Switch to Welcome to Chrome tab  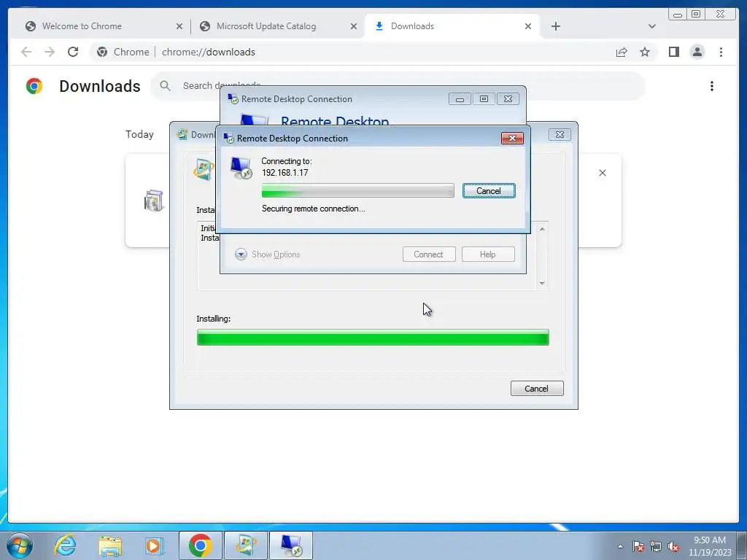[82, 26]
